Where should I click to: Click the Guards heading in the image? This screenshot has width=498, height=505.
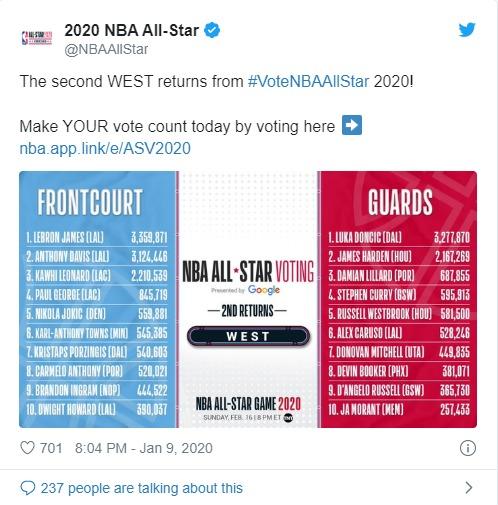(x=400, y=202)
